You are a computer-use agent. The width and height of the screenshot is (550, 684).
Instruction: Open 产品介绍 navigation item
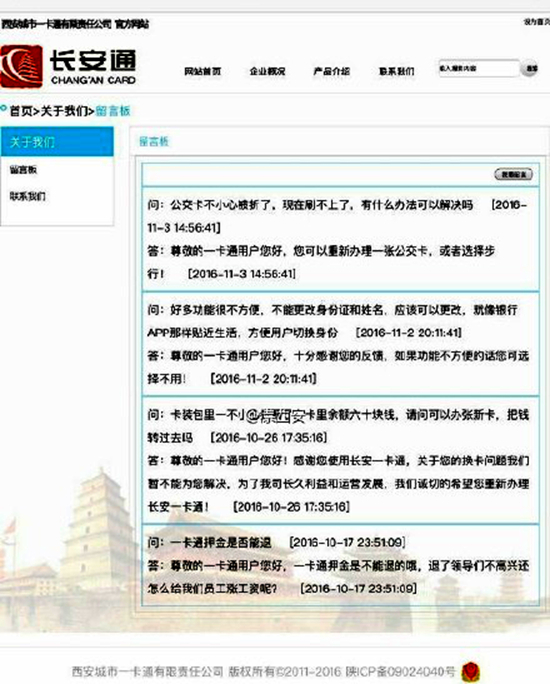click(x=331, y=71)
